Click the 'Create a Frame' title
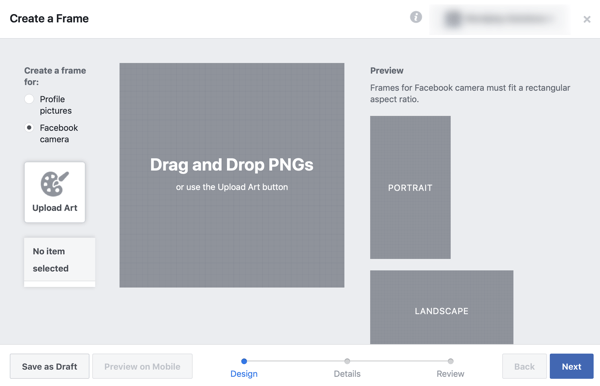 coord(49,18)
